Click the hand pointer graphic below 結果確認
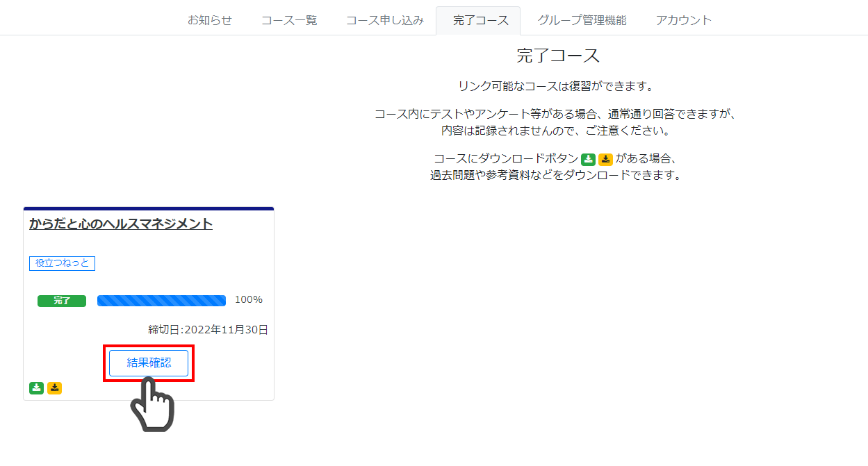 [x=152, y=405]
